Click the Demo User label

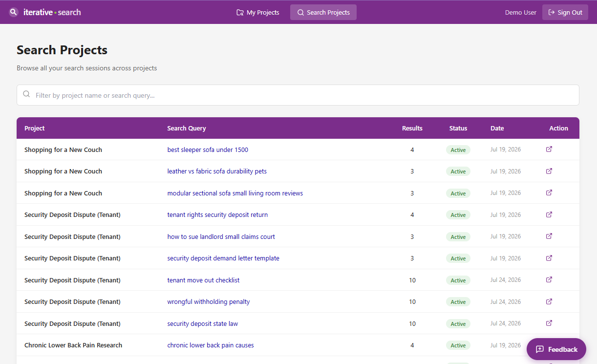[521, 13]
